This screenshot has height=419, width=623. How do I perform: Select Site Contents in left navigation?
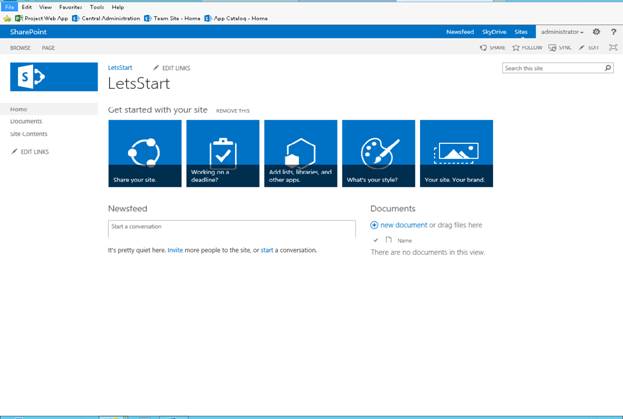point(29,134)
